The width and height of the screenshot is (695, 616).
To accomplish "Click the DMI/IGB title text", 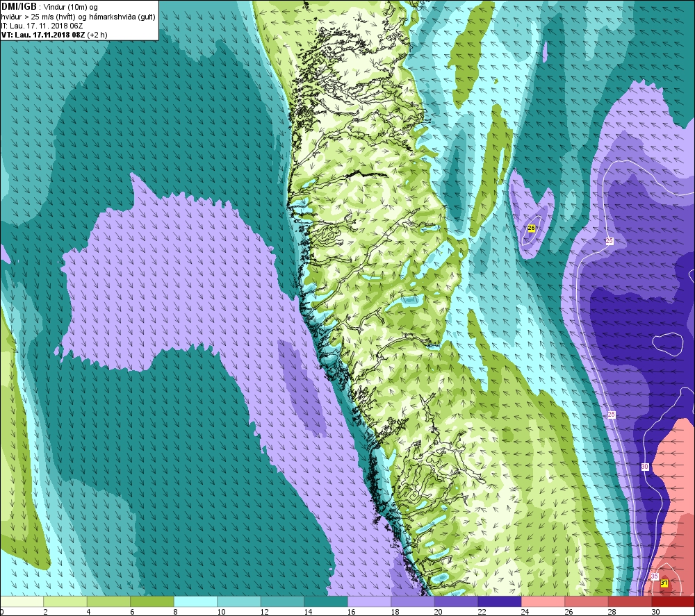I will coord(19,7).
